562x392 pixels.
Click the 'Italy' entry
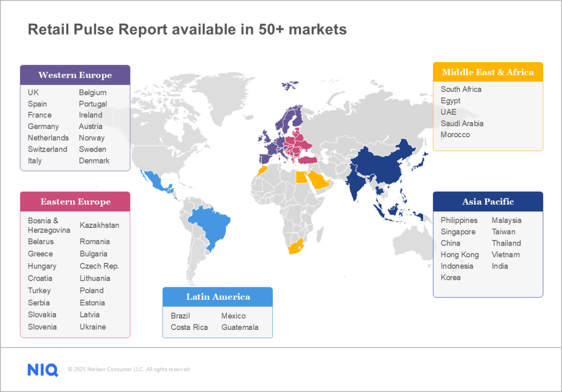tap(35, 161)
